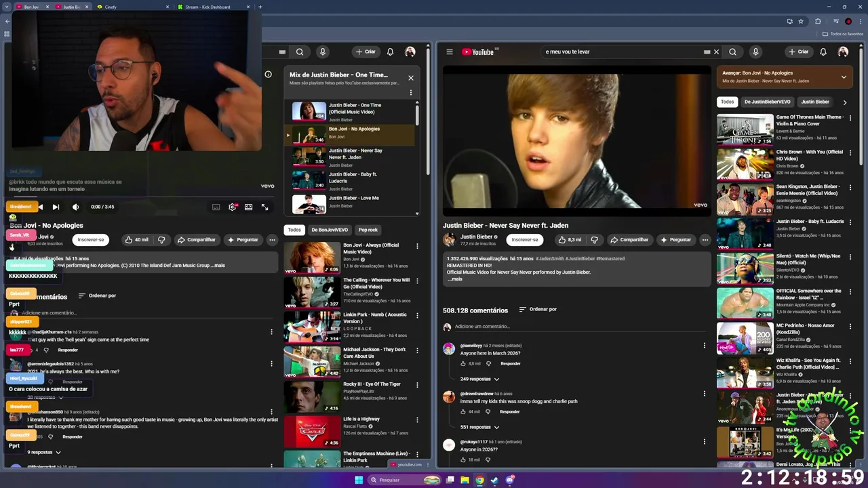Open options for Chris Brown - With You video
Image resolution: width=868 pixels, height=488 pixels.
tap(850, 153)
